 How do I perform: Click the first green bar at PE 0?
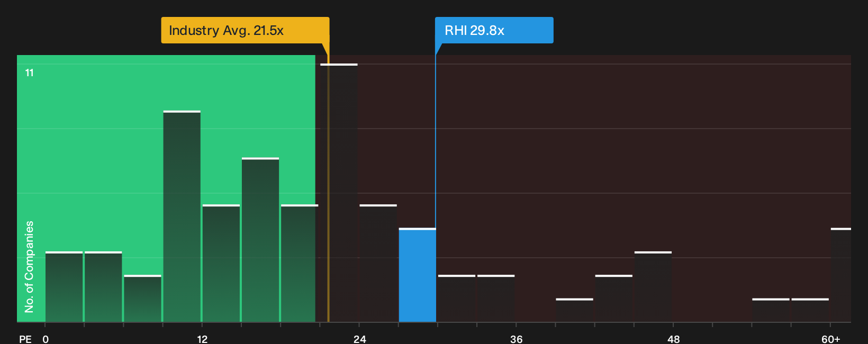[64, 287]
